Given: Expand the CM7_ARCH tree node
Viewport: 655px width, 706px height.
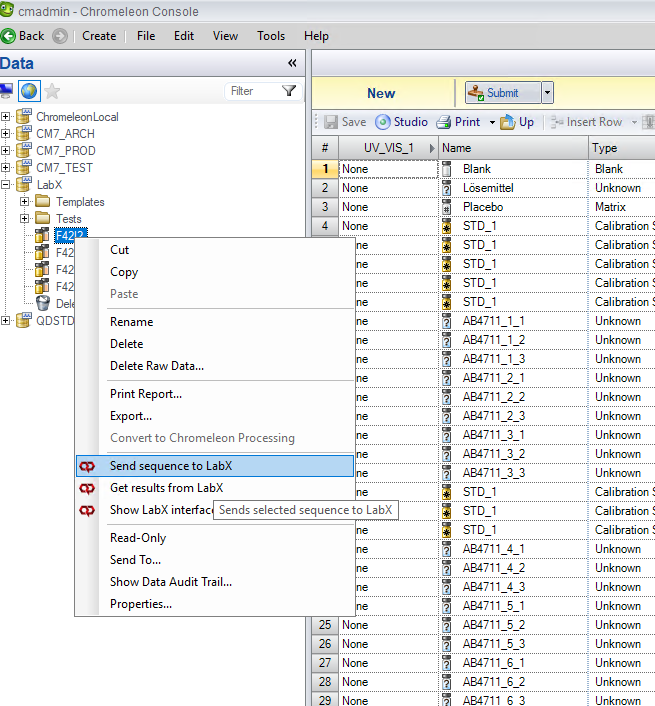Looking at the screenshot, I should pyautogui.click(x=5, y=134).
